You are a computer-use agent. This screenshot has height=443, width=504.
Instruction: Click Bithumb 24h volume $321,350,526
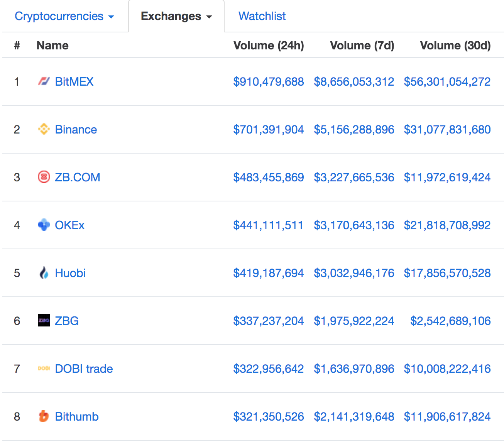269,416
